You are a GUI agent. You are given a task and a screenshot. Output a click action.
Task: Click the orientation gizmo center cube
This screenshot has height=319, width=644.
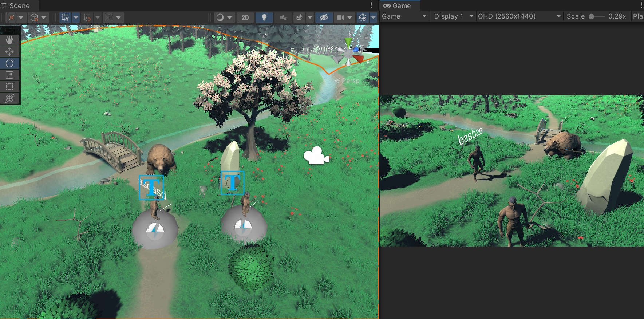click(x=348, y=54)
